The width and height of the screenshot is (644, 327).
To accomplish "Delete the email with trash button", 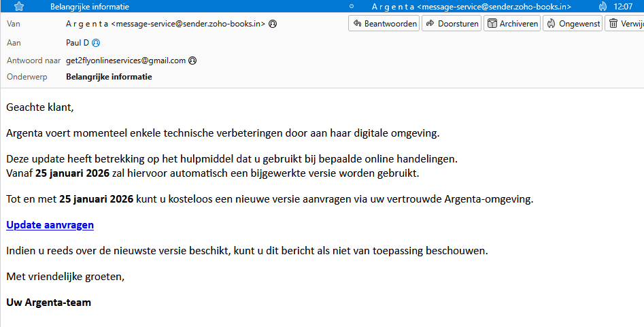I will (624, 23).
